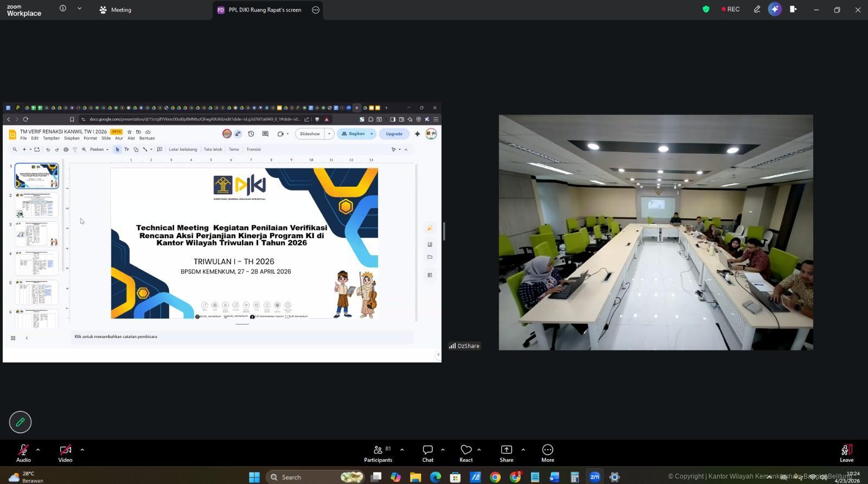Switch to the Meeting tab

pos(115,10)
